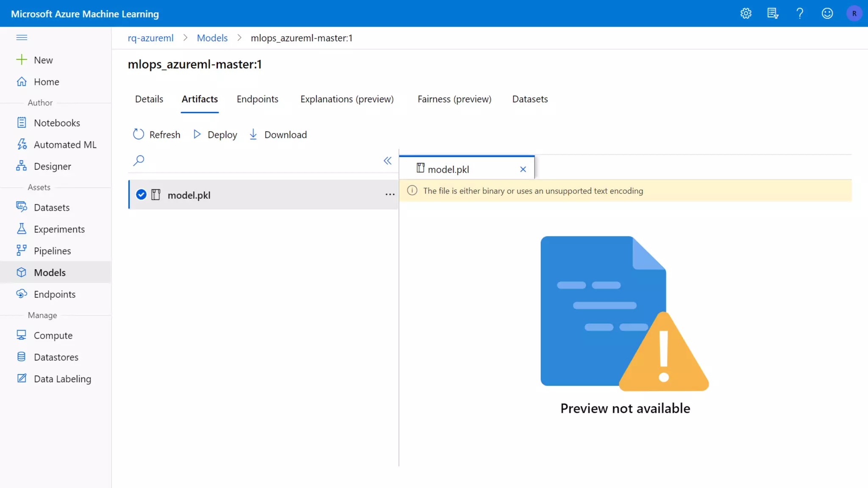Go to the rq-azureml workspace breadcrumb
Screen dimensions: 868x488
pos(150,38)
